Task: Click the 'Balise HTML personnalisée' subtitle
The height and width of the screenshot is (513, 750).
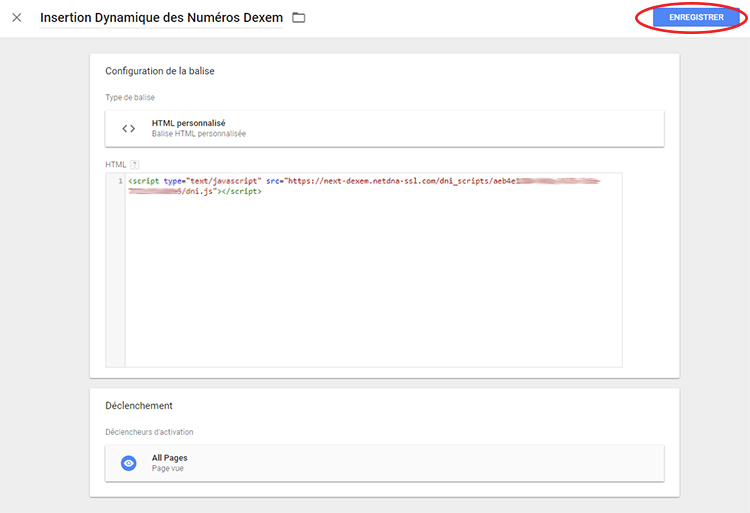Action: tap(199, 134)
